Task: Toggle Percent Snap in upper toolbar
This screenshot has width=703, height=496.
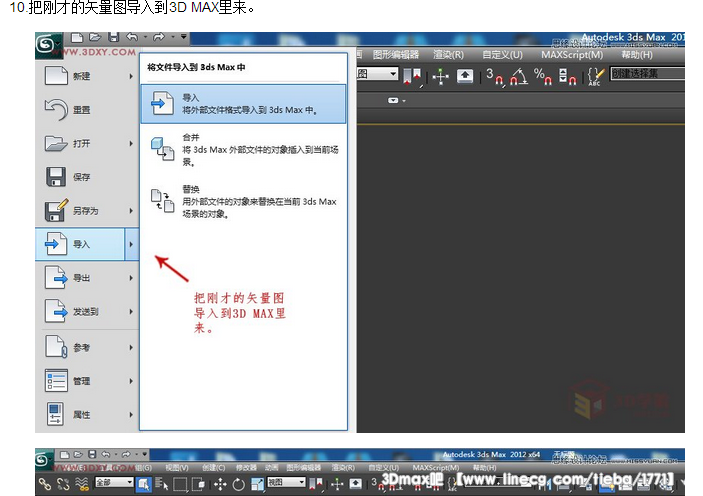Action: tap(542, 76)
